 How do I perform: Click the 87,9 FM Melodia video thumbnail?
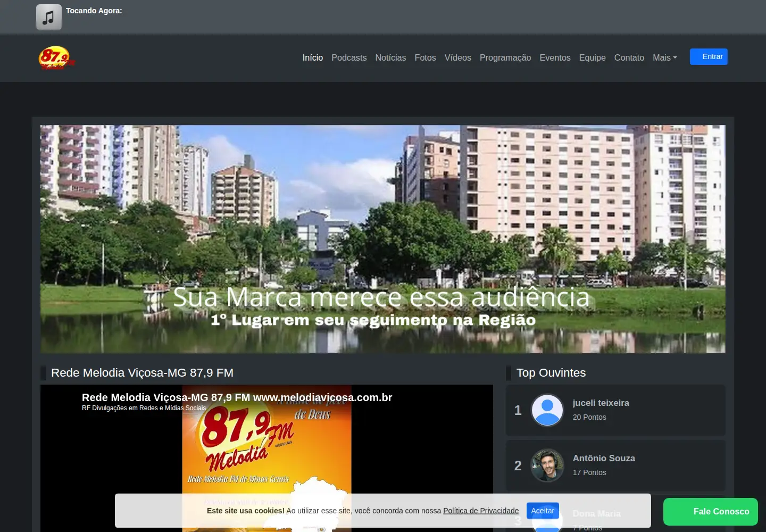coord(267,458)
